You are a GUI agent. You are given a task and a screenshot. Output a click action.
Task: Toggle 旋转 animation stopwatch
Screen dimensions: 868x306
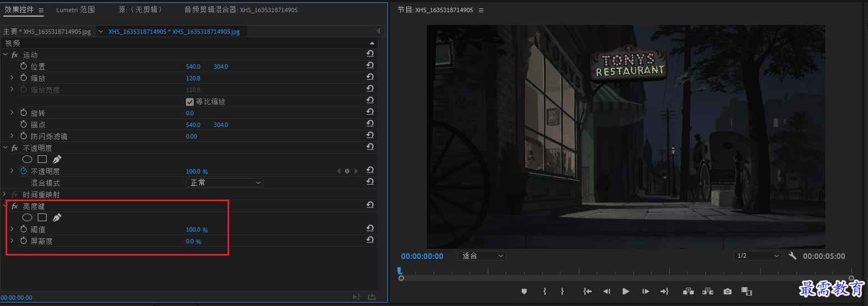tap(23, 113)
